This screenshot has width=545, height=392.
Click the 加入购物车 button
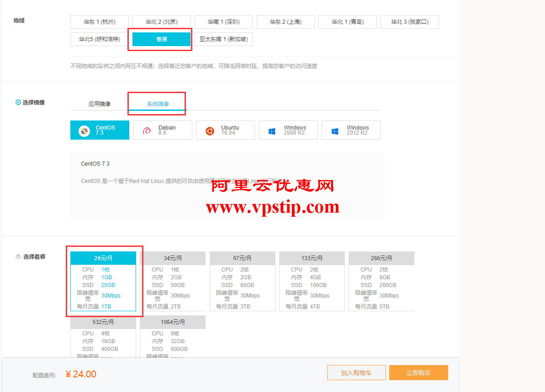click(356, 372)
